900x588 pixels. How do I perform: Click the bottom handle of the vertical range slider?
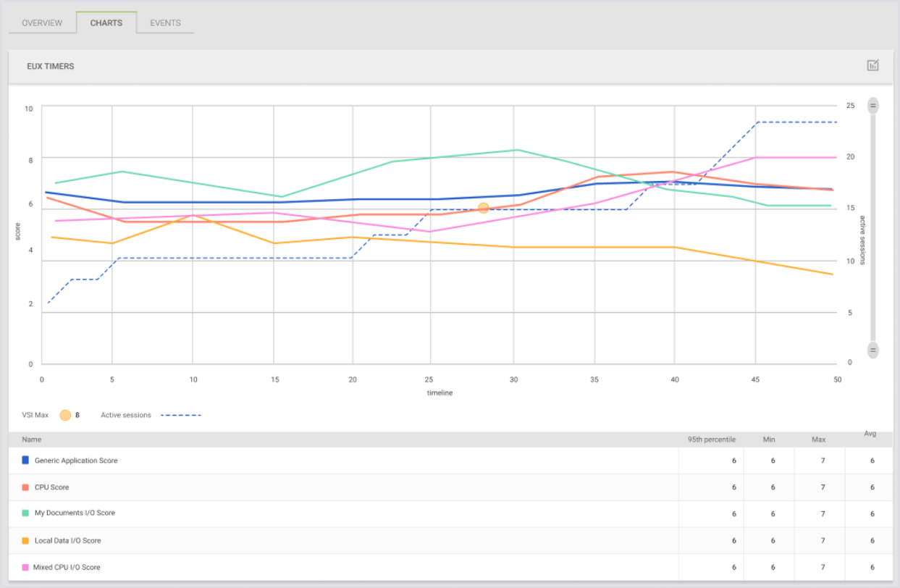point(872,350)
